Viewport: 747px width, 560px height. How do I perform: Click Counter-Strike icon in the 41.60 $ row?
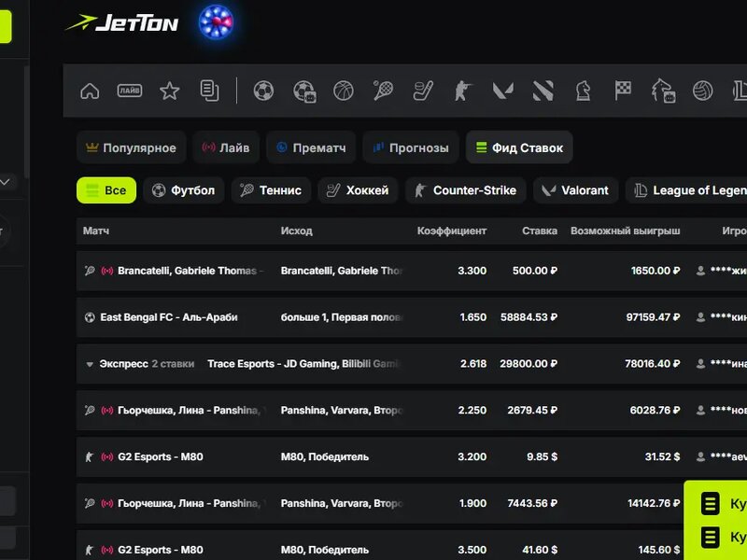coord(89,550)
